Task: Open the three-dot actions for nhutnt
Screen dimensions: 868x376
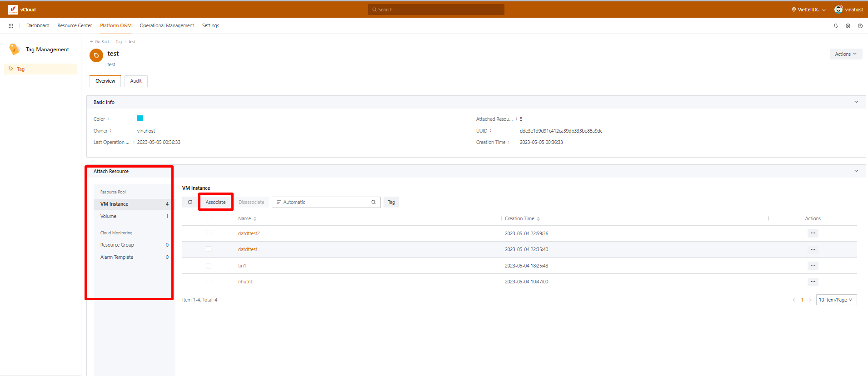Action: pos(813,282)
